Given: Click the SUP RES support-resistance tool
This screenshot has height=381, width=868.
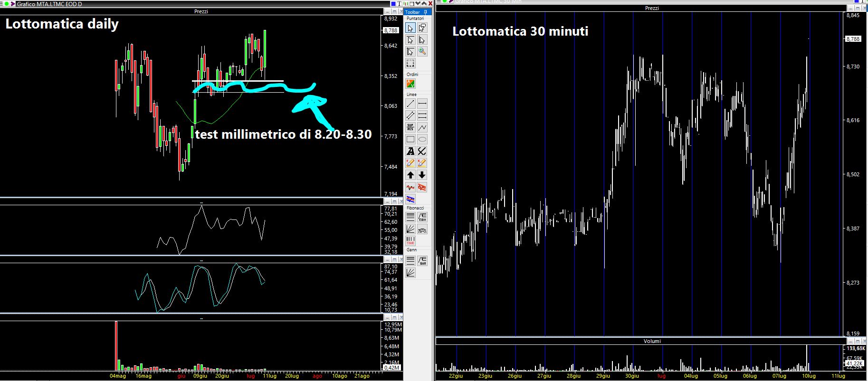Looking at the screenshot, I should click(410, 127).
